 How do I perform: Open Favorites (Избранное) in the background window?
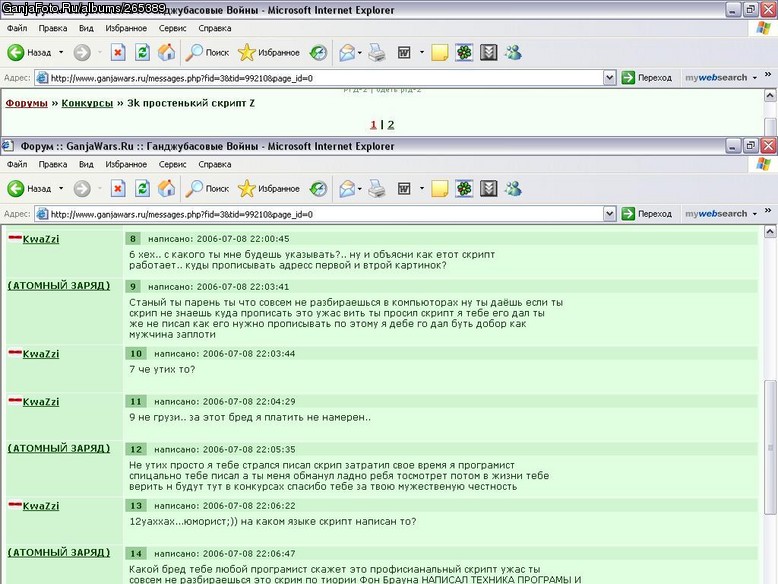coord(268,52)
